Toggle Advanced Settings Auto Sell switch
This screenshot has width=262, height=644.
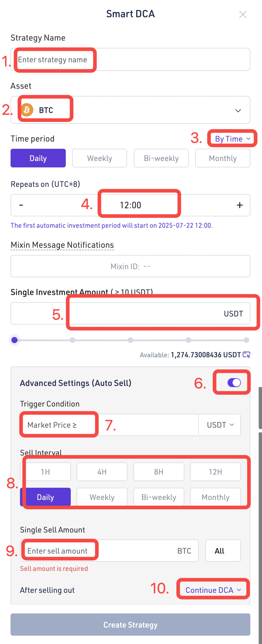(234, 383)
